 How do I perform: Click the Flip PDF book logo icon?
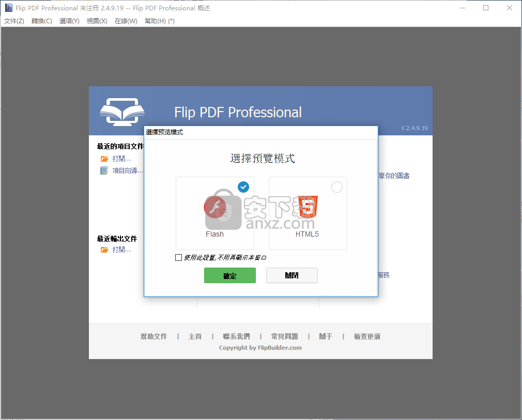click(122, 112)
